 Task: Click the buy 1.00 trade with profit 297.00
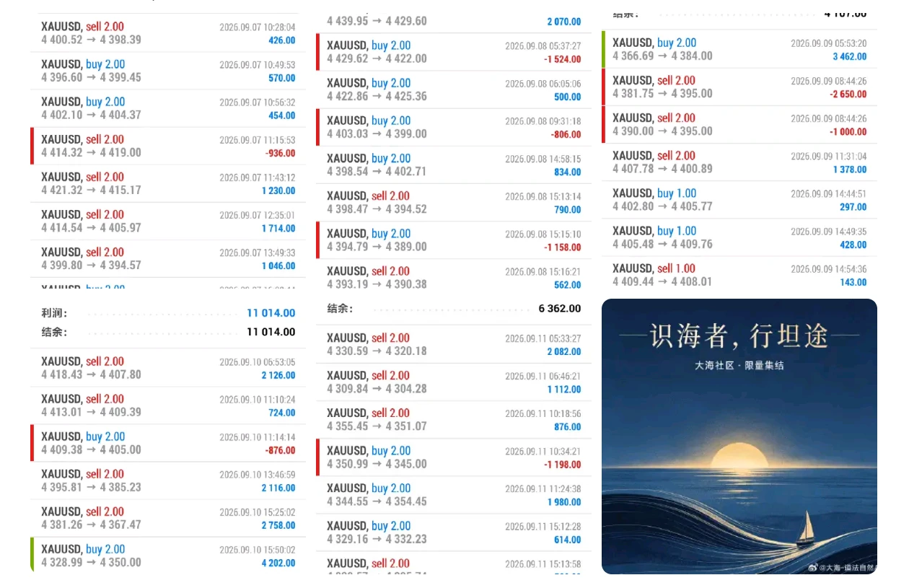point(739,200)
